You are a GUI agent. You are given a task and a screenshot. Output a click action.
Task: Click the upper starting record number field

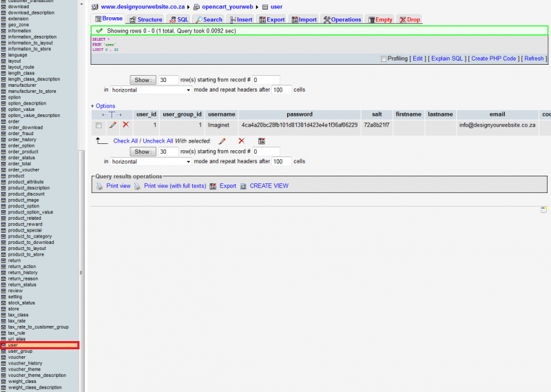[266, 80]
